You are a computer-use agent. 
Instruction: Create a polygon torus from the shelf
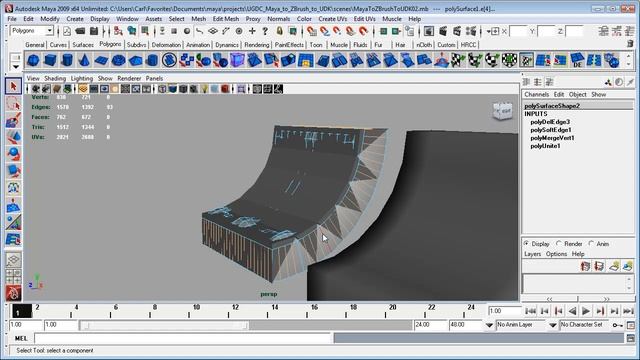(118, 60)
